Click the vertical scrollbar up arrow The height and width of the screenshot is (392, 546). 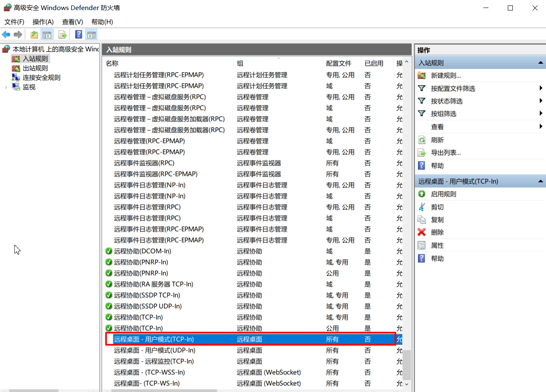407,62
